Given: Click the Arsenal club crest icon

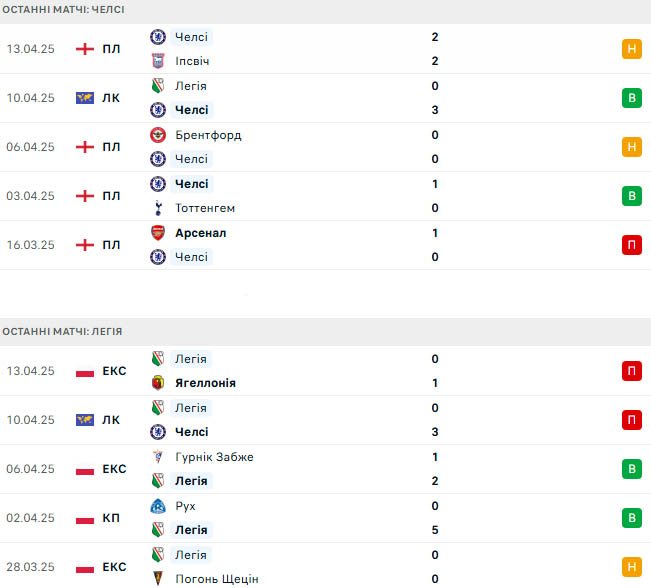Looking at the screenshot, I should 158,233.
